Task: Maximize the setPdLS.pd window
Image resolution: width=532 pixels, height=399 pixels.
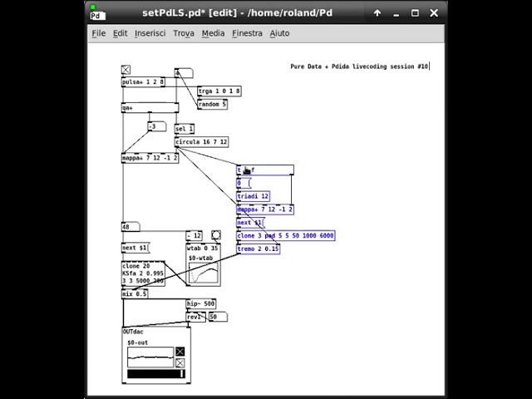Action: (x=415, y=13)
